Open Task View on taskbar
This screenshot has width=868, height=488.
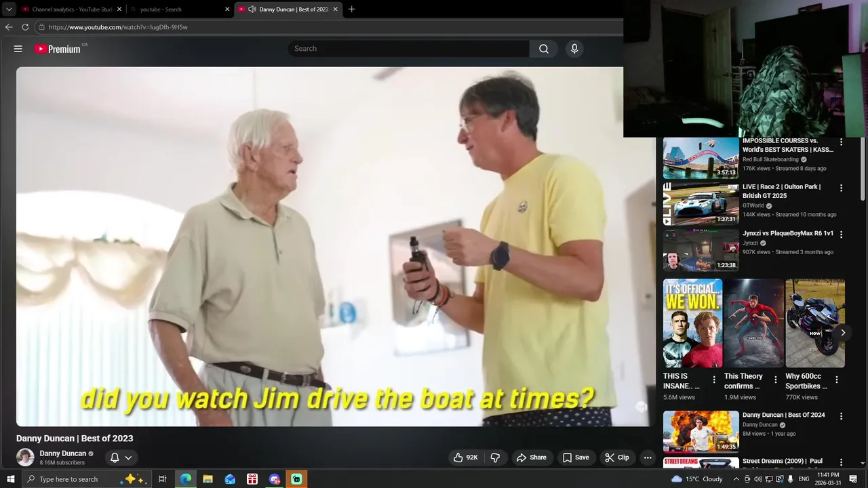(x=163, y=479)
